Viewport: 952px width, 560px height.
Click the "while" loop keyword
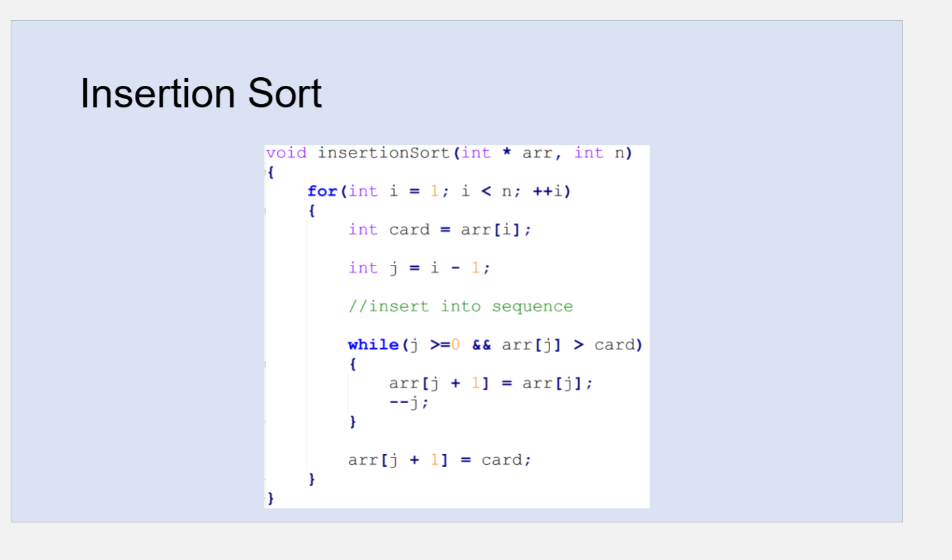tap(374, 345)
